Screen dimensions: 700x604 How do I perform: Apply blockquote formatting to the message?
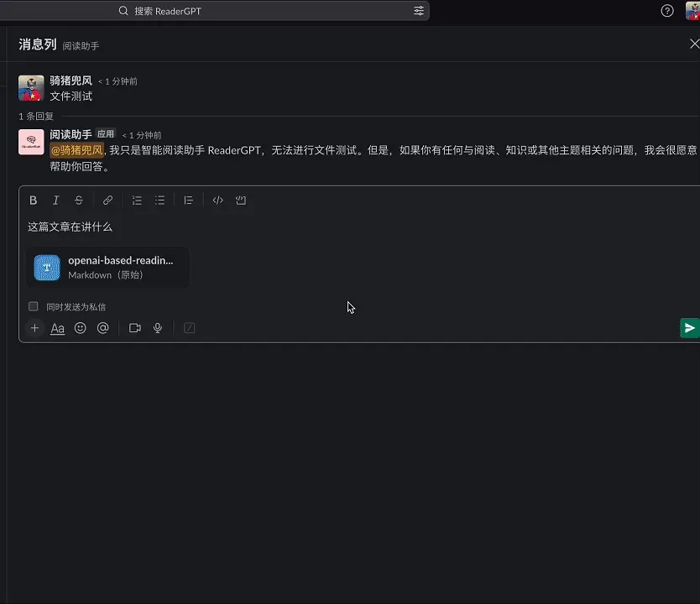(188, 200)
